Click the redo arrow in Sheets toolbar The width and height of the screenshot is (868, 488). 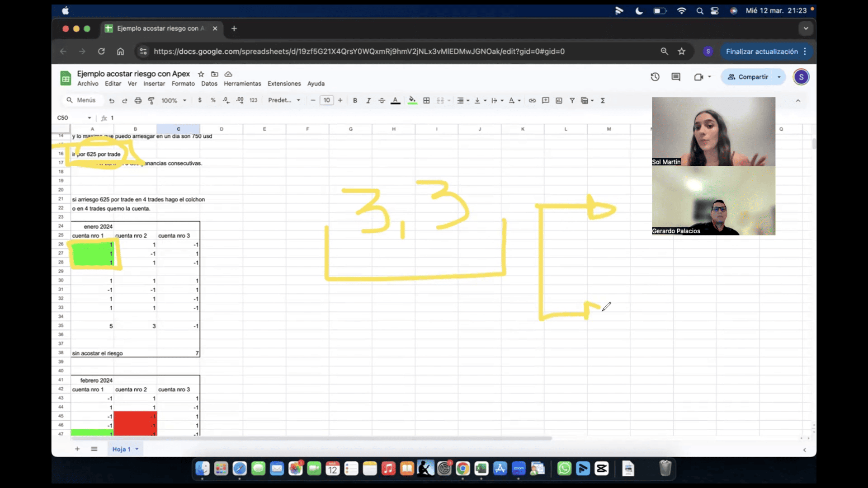[x=125, y=100]
